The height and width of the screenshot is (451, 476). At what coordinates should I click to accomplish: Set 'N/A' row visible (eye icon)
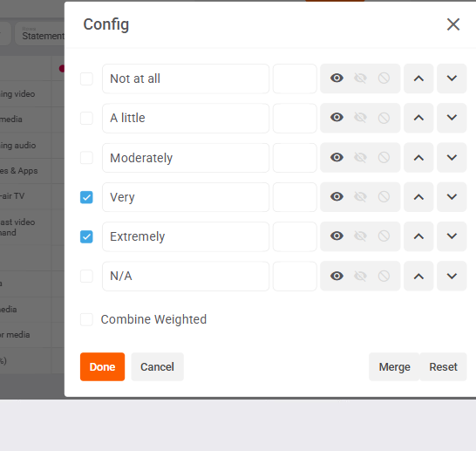337,276
